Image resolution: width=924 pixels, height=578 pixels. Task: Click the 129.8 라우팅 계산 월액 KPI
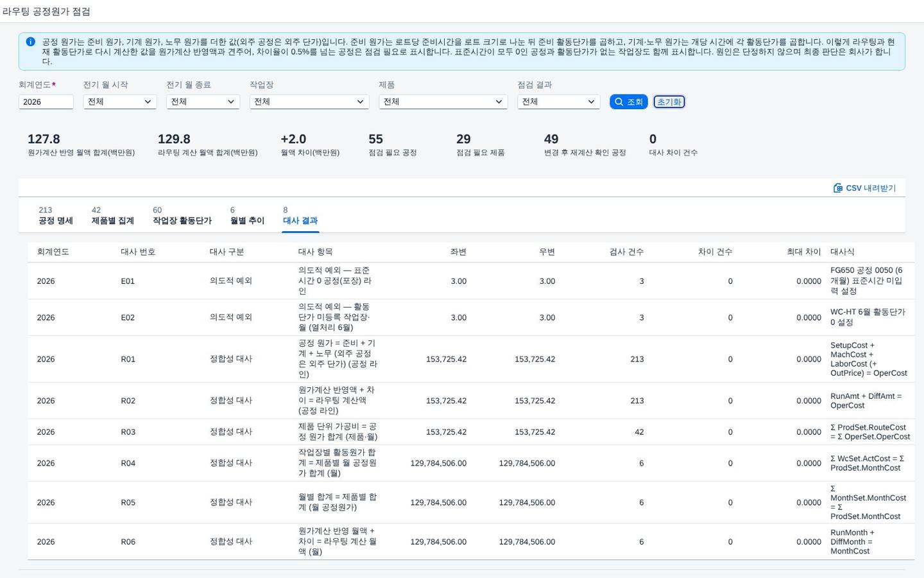pos(207,145)
